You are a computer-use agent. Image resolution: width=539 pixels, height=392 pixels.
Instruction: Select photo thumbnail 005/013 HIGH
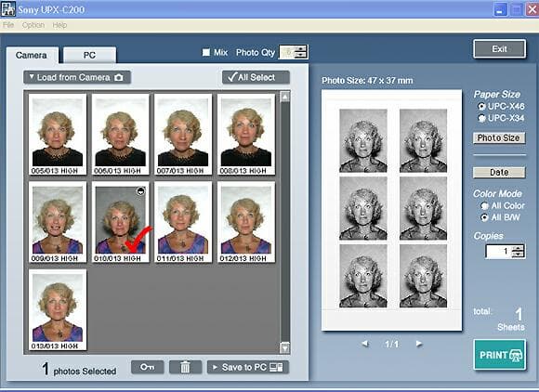58,135
